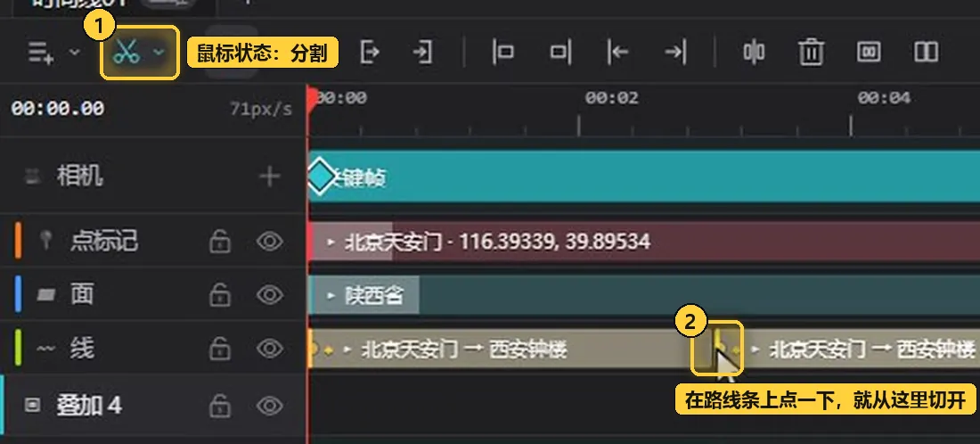
Task: Click the green color bar of 线 track
Action: (x=18, y=348)
